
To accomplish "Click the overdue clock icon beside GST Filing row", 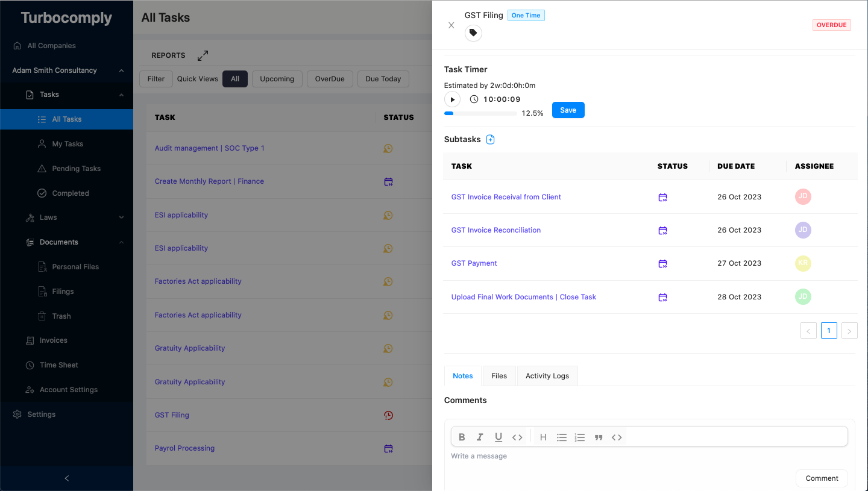I will pyautogui.click(x=388, y=415).
